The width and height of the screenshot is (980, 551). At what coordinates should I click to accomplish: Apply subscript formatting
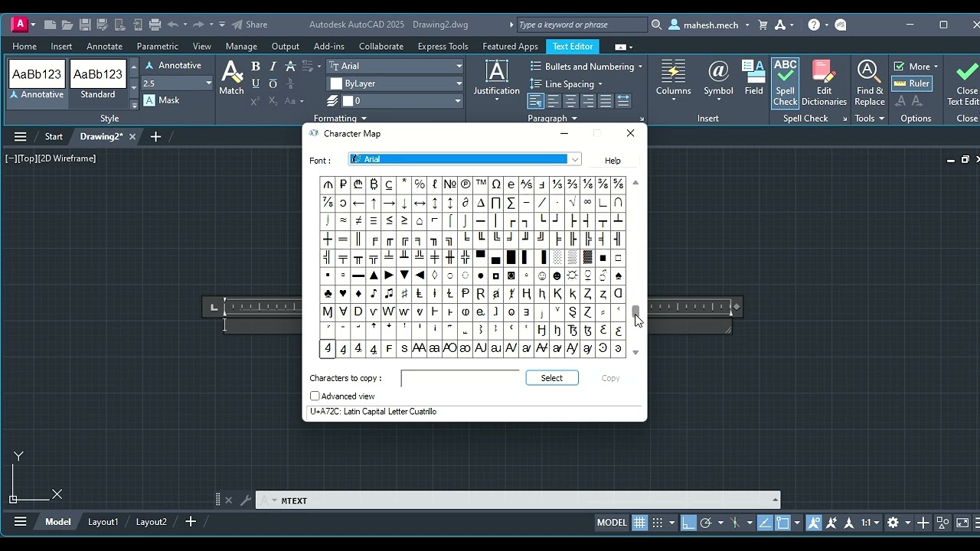click(x=273, y=101)
